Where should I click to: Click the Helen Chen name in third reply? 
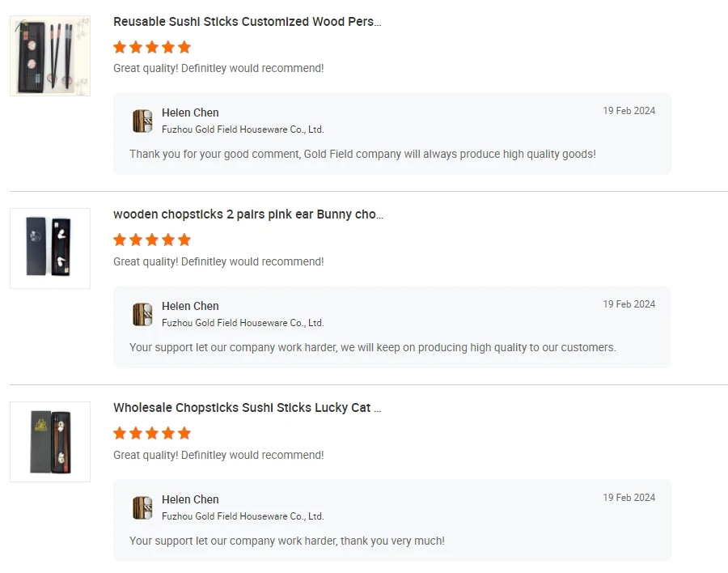pyautogui.click(x=190, y=499)
